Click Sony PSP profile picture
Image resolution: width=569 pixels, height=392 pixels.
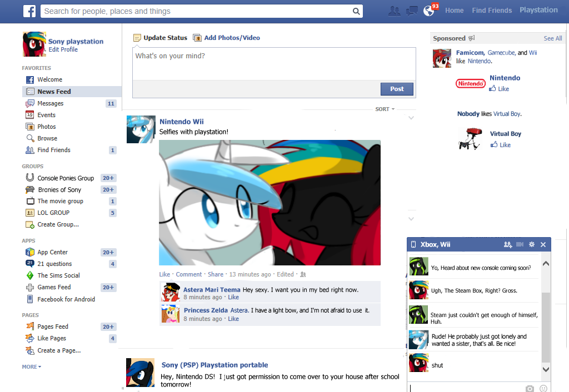140,373
